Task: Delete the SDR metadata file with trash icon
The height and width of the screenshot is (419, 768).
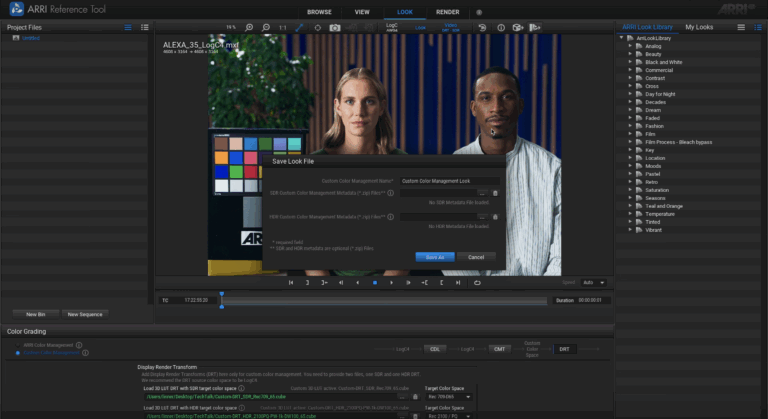Action: (x=495, y=193)
